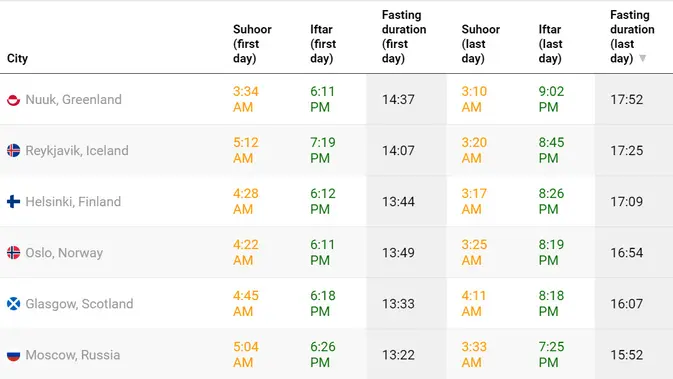This screenshot has width=673, height=379.
Task: Click the Finland flag icon
Action: [x=13, y=202]
